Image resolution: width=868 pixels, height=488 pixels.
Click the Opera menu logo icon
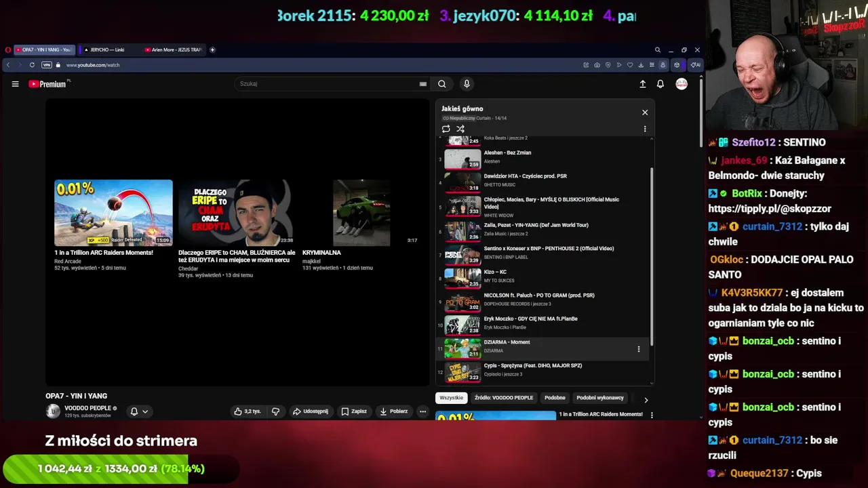click(8, 49)
